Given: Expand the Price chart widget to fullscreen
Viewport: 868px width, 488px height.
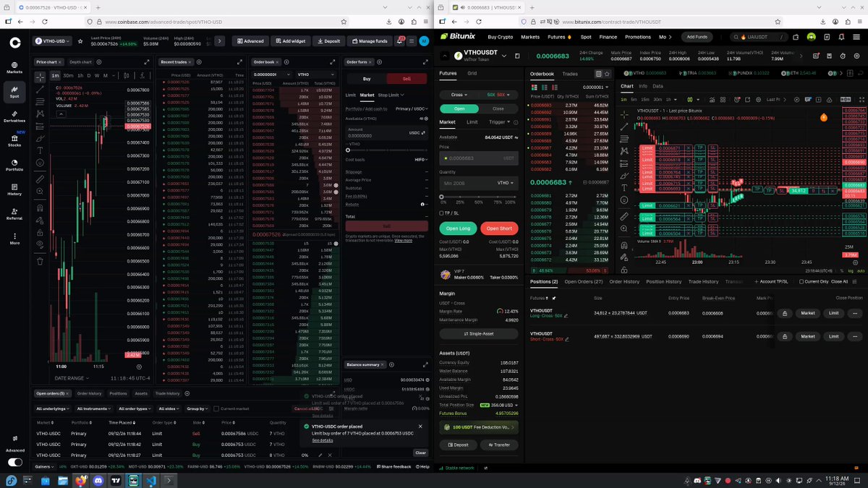Looking at the screenshot, I should 148,62.
